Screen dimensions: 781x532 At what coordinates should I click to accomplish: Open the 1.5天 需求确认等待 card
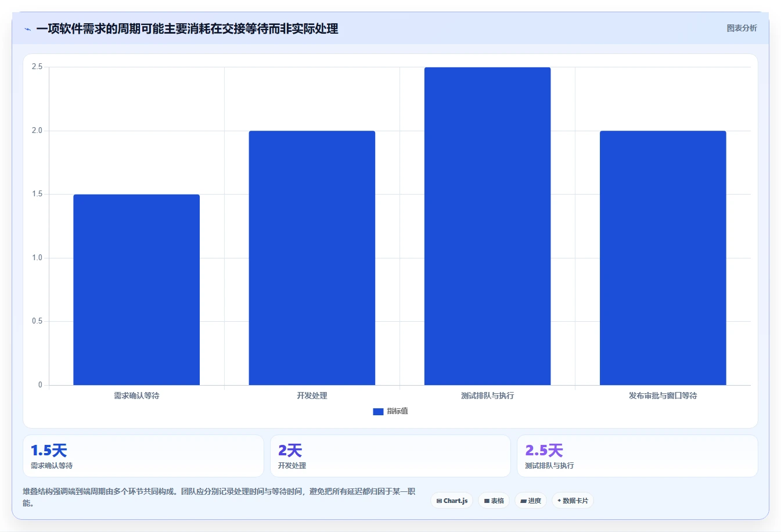click(143, 456)
